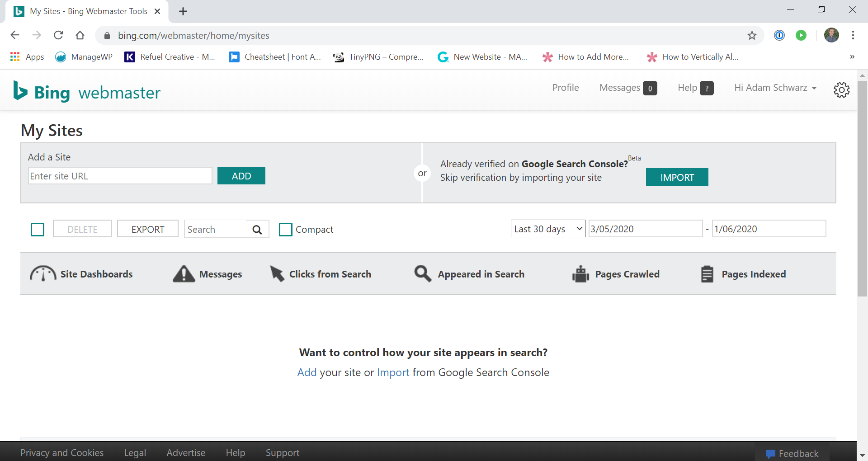
Task: Click the EXPORT button
Action: coord(148,229)
